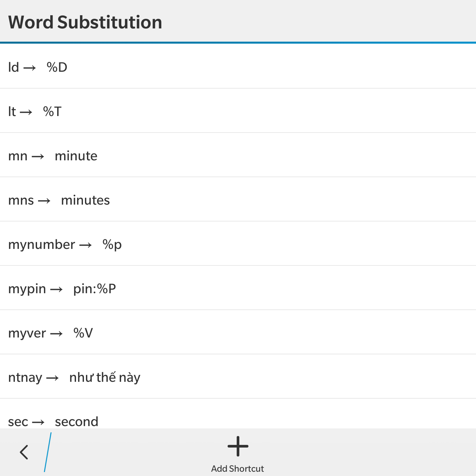Open the mypin to pin:%P shortcut

[238, 288]
